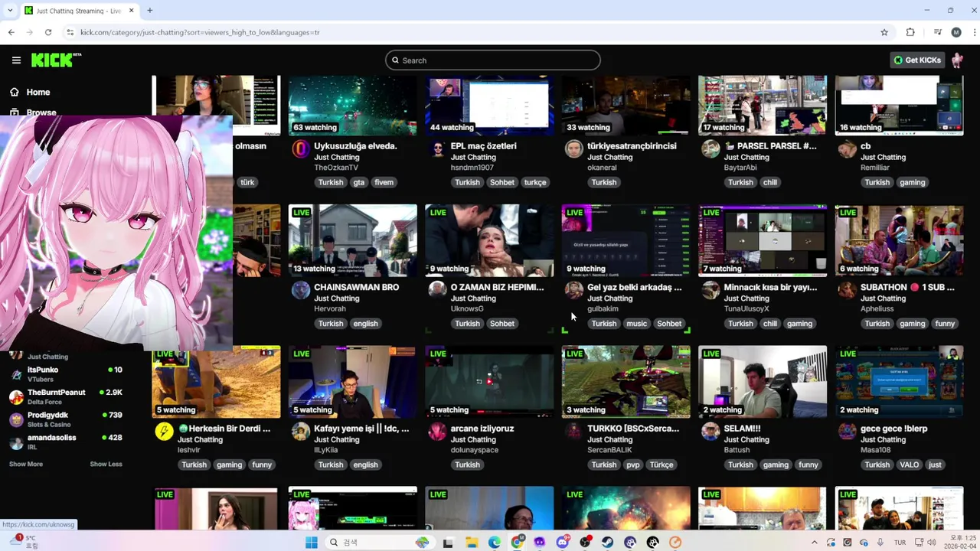Click Apheliuss channel avatar

tap(847, 290)
